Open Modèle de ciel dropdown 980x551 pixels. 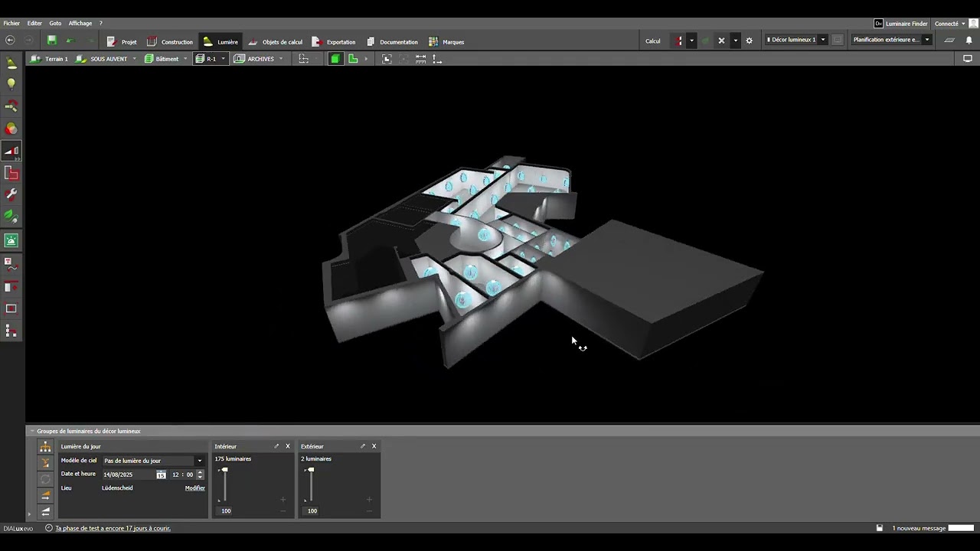point(153,461)
